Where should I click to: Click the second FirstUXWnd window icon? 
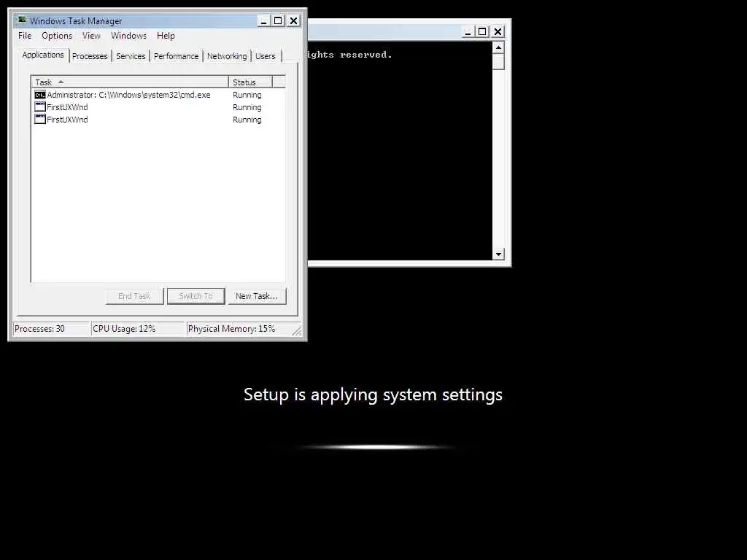click(40, 119)
